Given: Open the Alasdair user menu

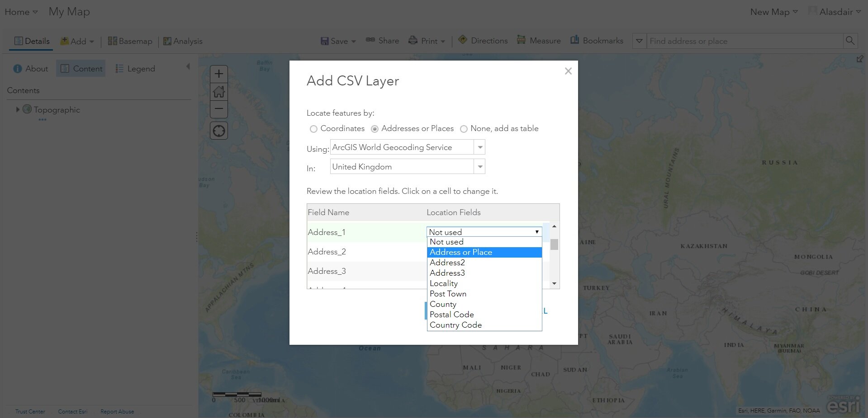Looking at the screenshot, I should click(x=835, y=12).
